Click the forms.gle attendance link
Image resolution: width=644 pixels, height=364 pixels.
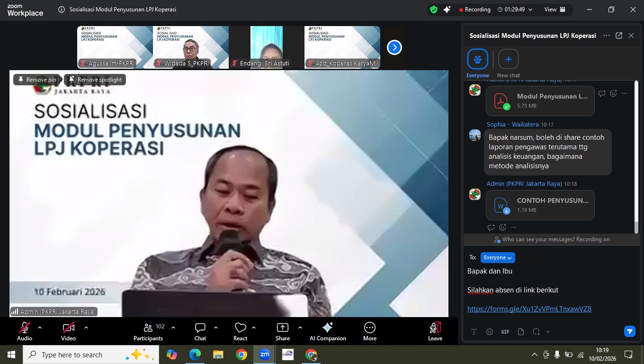pyautogui.click(x=529, y=309)
